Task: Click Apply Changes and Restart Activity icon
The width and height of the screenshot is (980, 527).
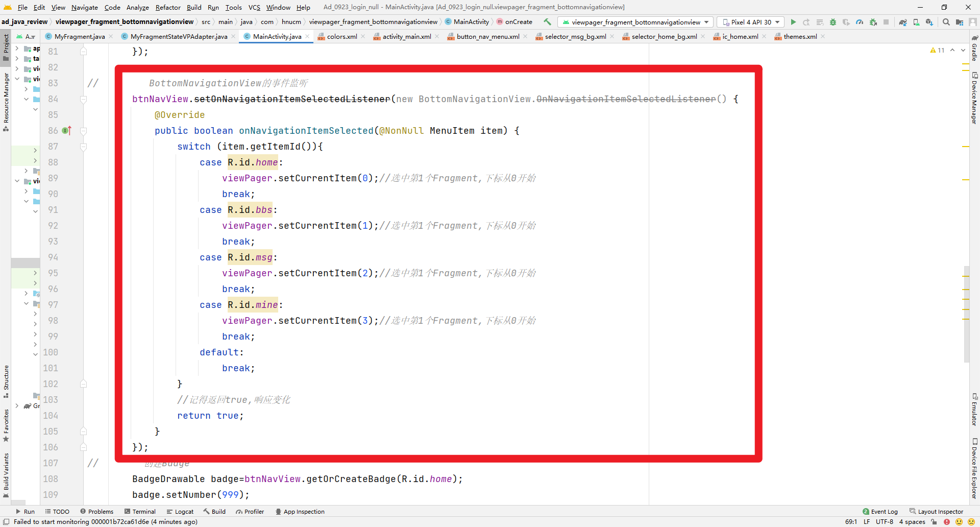Action: 806,22
